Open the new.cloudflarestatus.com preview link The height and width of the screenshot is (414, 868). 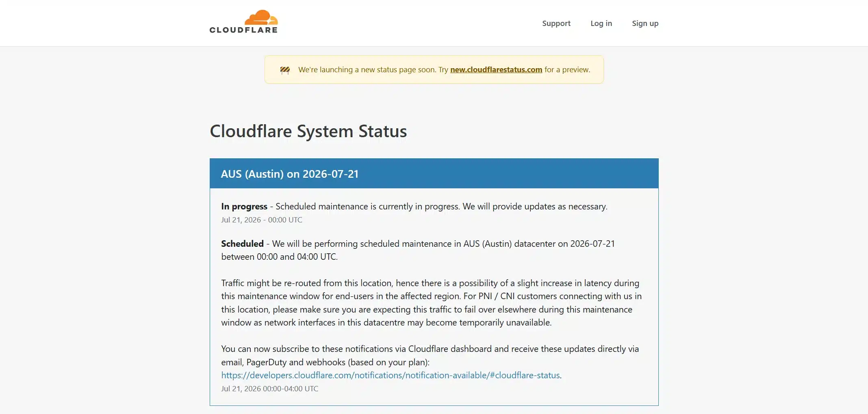pos(496,69)
